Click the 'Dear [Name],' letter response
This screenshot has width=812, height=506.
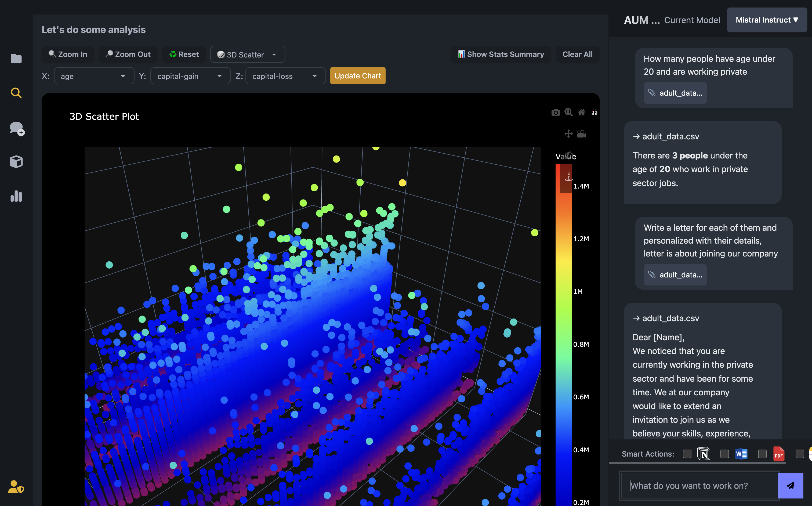[x=703, y=371]
